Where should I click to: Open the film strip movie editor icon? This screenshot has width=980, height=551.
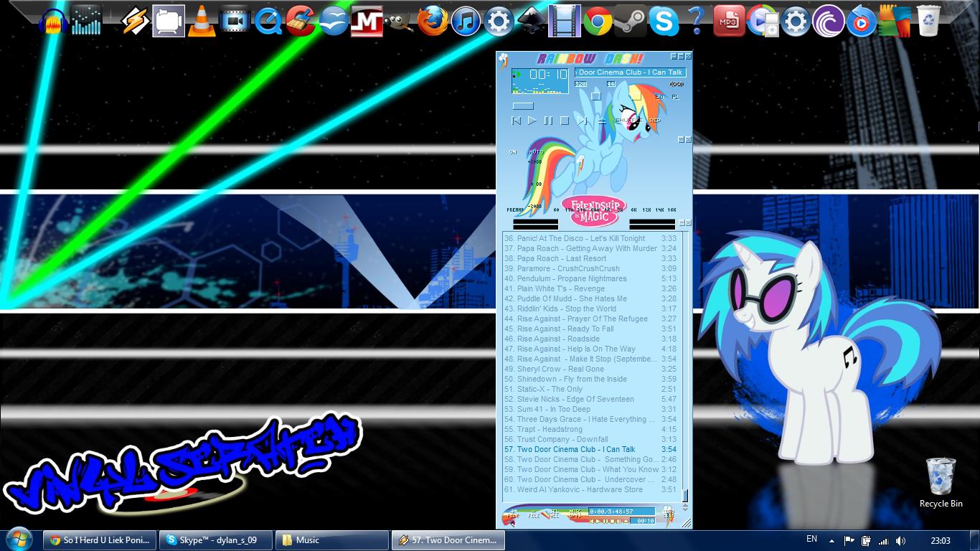565,21
